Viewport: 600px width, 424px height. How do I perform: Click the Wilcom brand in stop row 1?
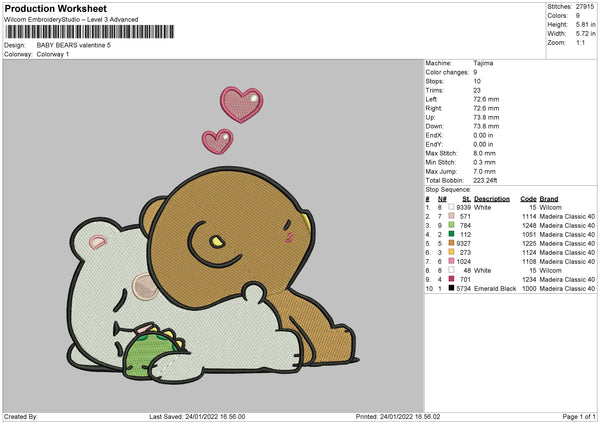click(551, 207)
